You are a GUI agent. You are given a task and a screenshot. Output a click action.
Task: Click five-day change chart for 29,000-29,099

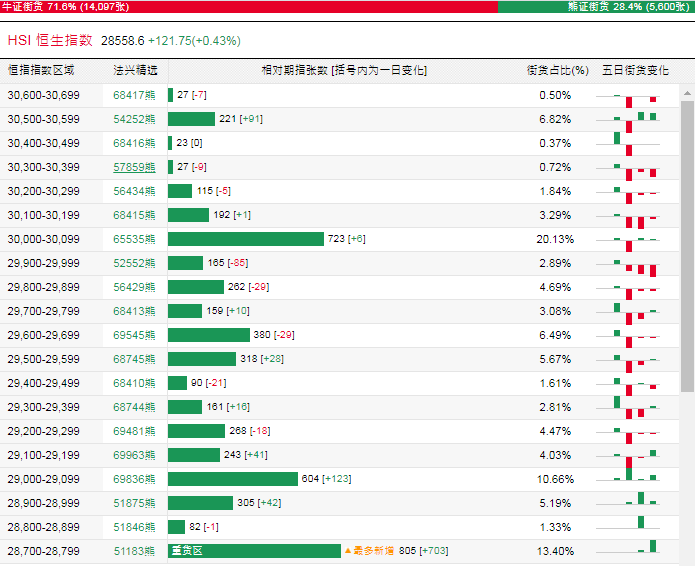click(x=628, y=478)
